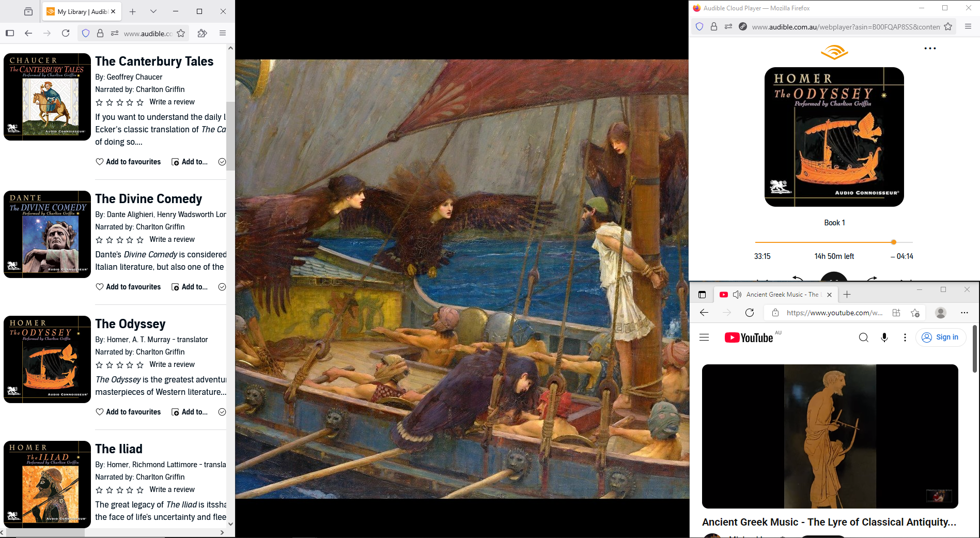View site information lock for youtube.com

coord(775,313)
